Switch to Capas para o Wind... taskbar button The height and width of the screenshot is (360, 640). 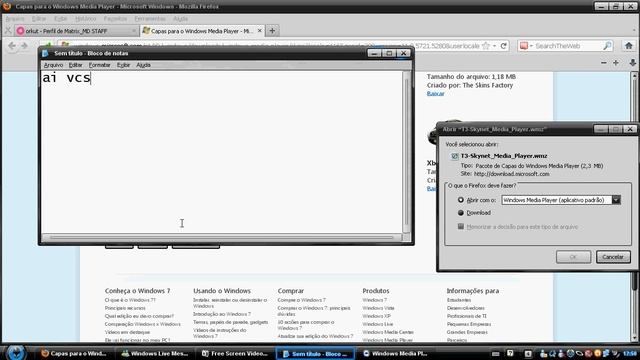click(74, 353)
